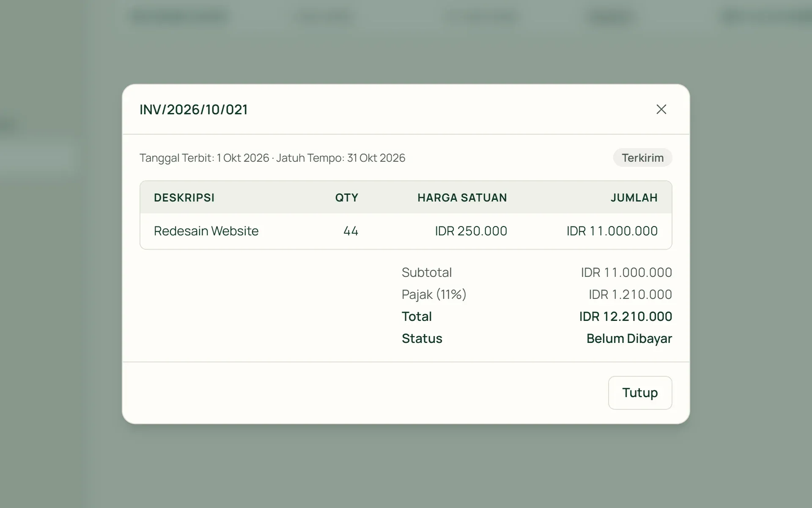This screenshot has width=812, height=508.
Task: Click the Tanggal Terbit and Jatuh Tempo date line
Action: [x=272, y=158]
